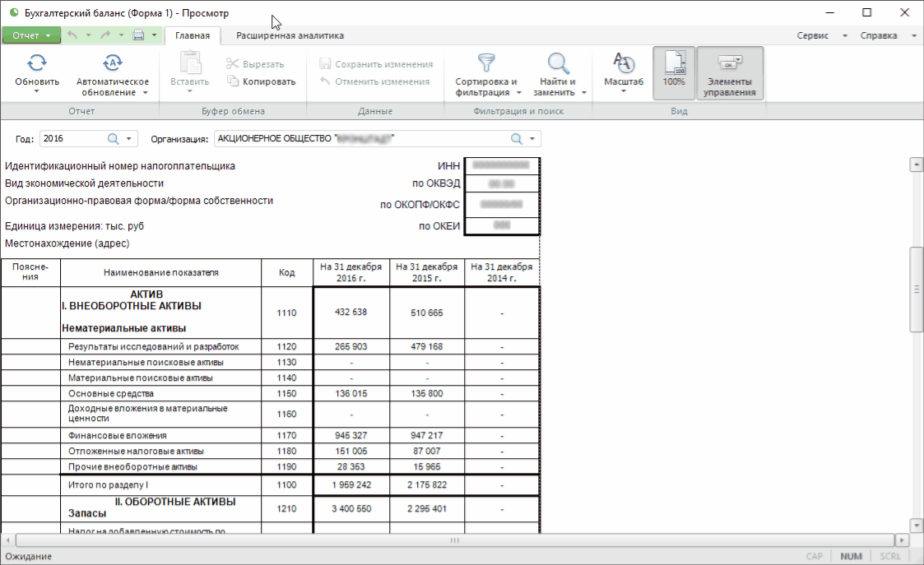Viewport: 924px width, 565px height.
Task: Expand the Организация dropdown arrow
Action: click(532, 139)
